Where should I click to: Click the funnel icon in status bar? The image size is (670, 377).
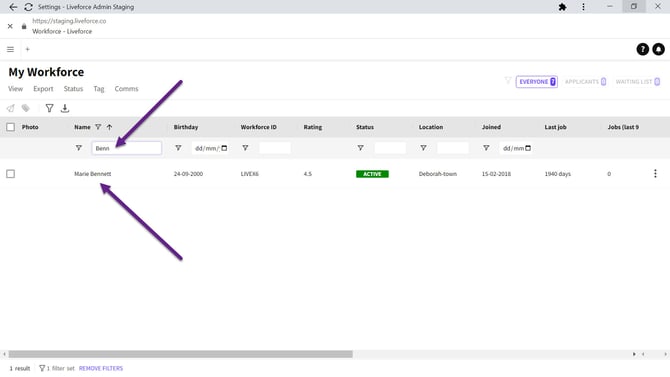pos(42,368)
